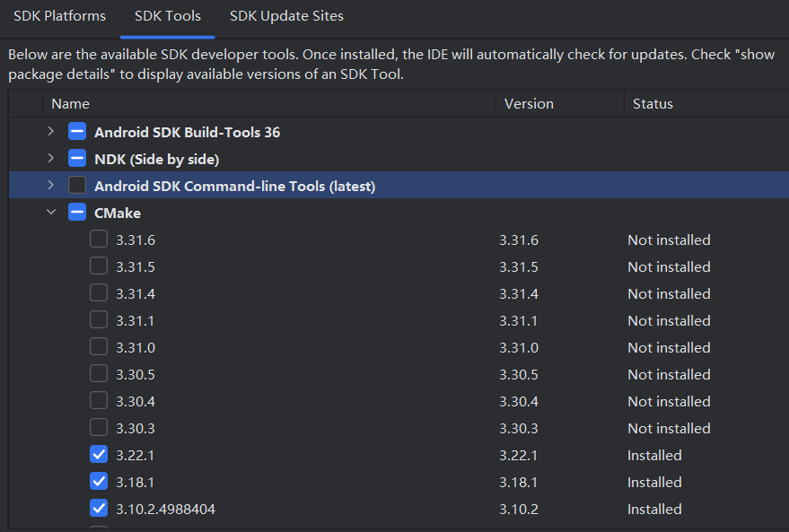Select Android SDK Command-line Tools (latest) label
The width and height of the screenshot is (789, 532).
click(x=235, y=186)
